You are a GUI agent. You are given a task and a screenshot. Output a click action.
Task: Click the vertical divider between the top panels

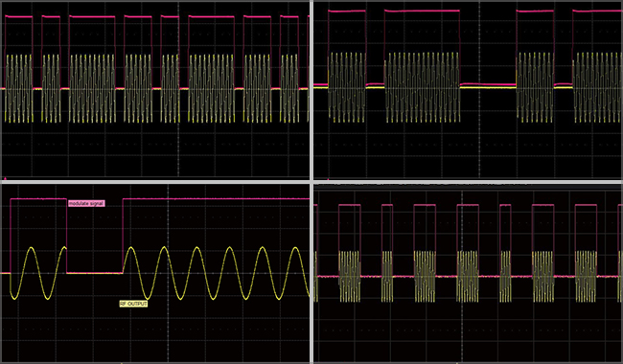click(x=311, y=90)
